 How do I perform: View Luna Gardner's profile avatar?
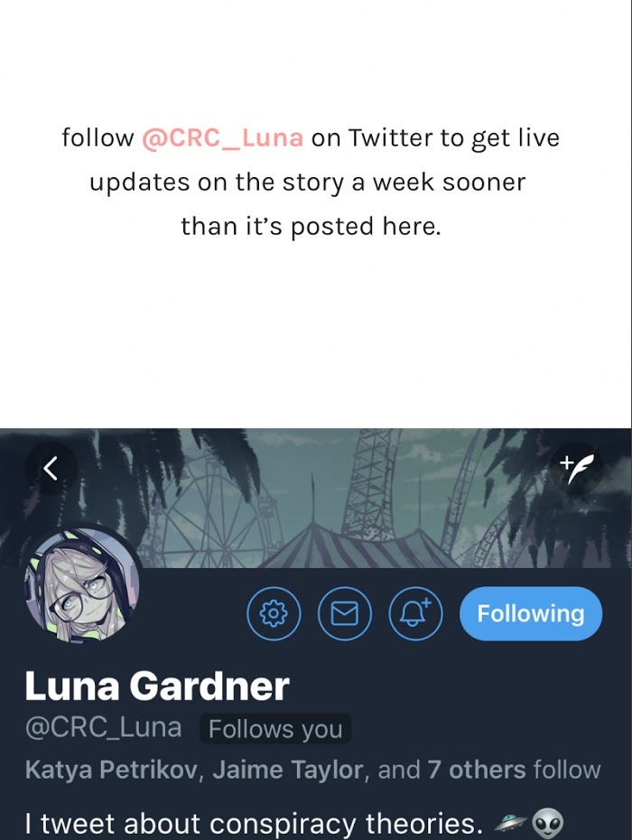[81, 584]
